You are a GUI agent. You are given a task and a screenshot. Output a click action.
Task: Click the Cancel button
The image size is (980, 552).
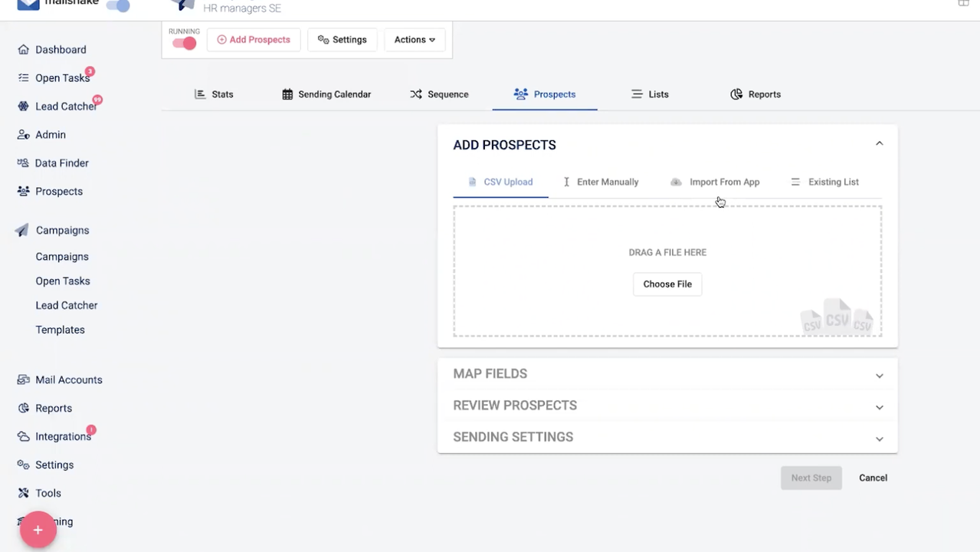[873, 478]
